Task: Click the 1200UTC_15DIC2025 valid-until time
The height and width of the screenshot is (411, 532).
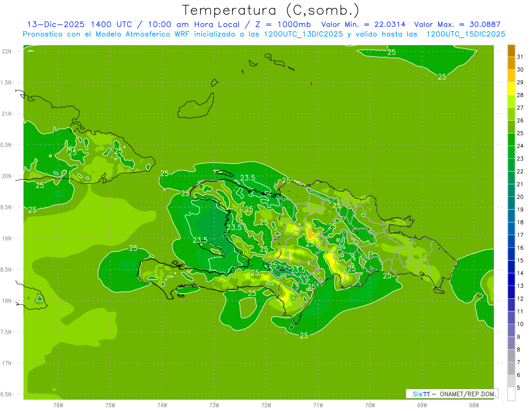Action: (465, 34)
